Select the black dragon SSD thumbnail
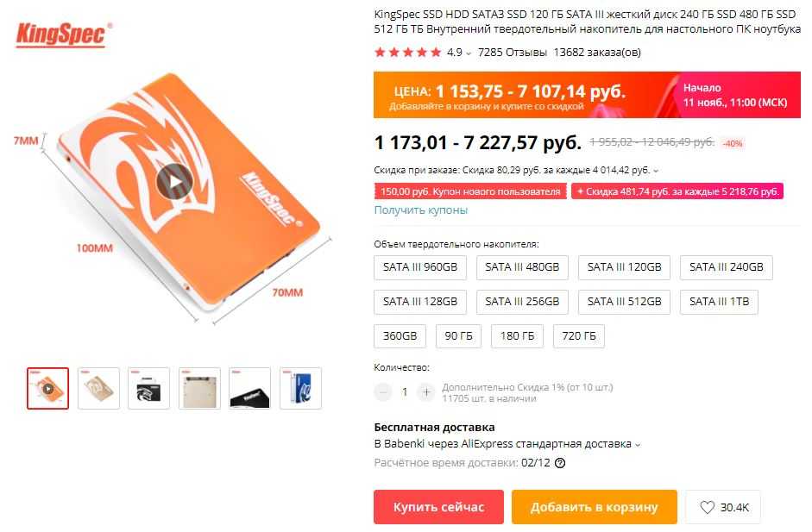The height and width of the screenshot is (532, 812). pyautogui.click(x=148, y=388)
